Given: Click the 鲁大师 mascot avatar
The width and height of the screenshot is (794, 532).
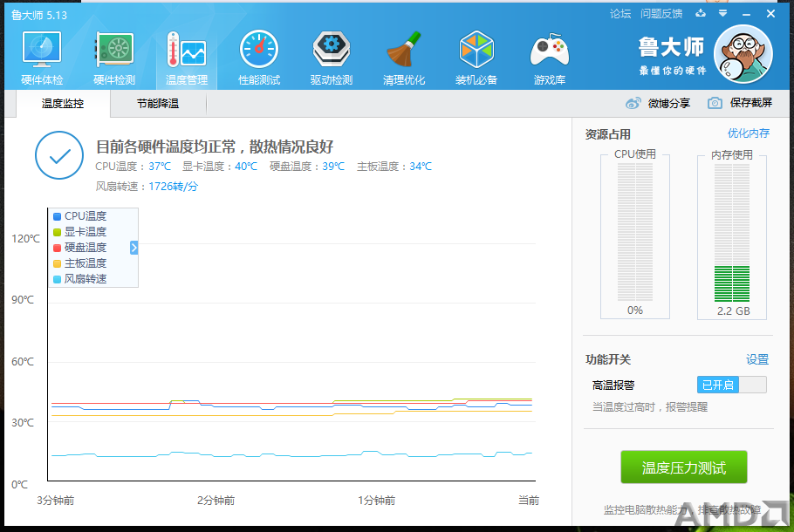Looking at the screenshot, I should coord(743,54).
